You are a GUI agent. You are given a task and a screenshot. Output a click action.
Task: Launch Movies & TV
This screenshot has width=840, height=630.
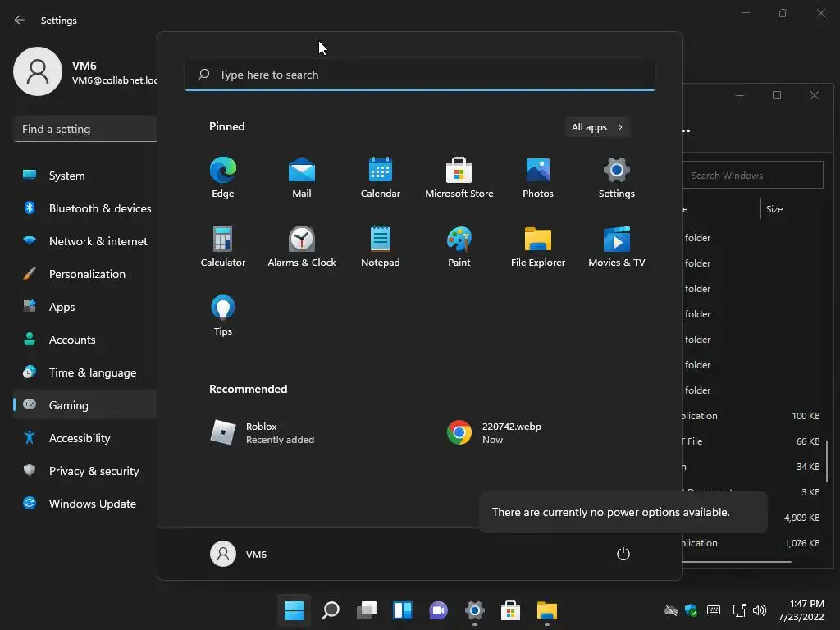pyautogui.click(x=617, y=246)
